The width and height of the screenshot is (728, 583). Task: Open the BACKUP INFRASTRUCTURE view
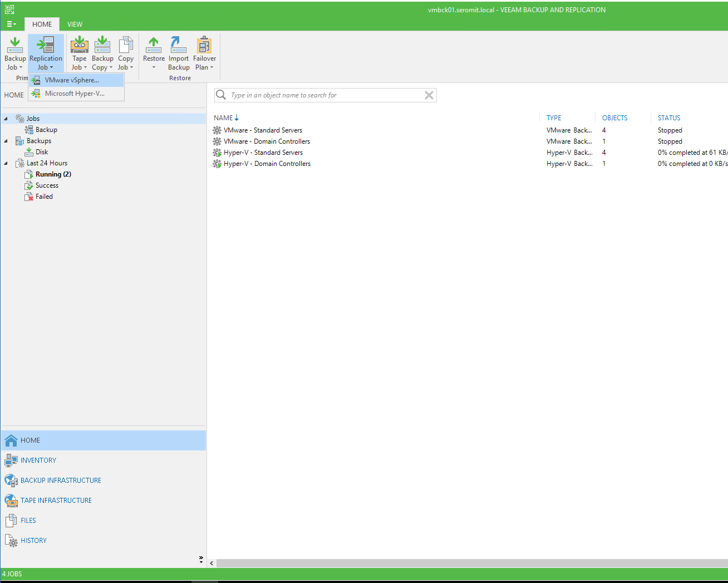pyautogui.click(x=104, y=481)
